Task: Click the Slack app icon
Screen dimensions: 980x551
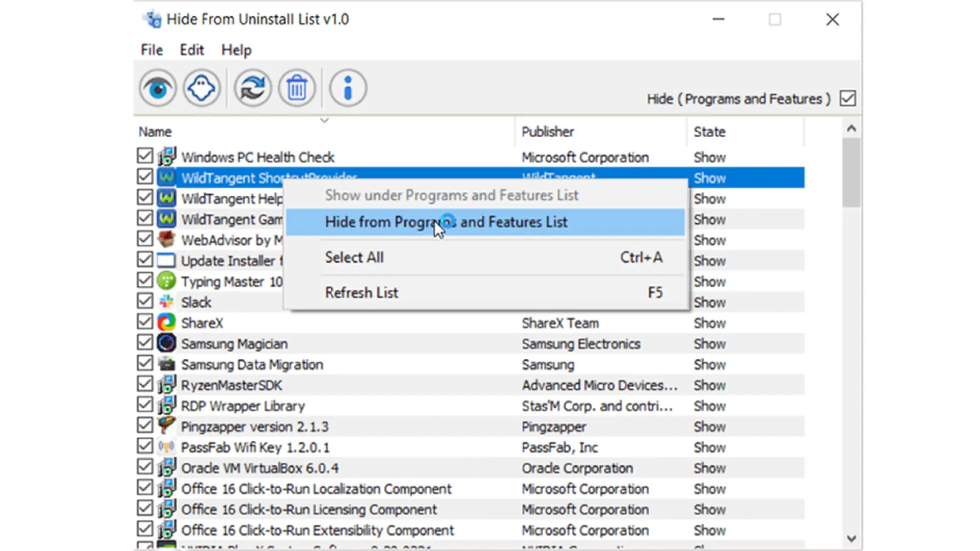Action: (166, 302)
